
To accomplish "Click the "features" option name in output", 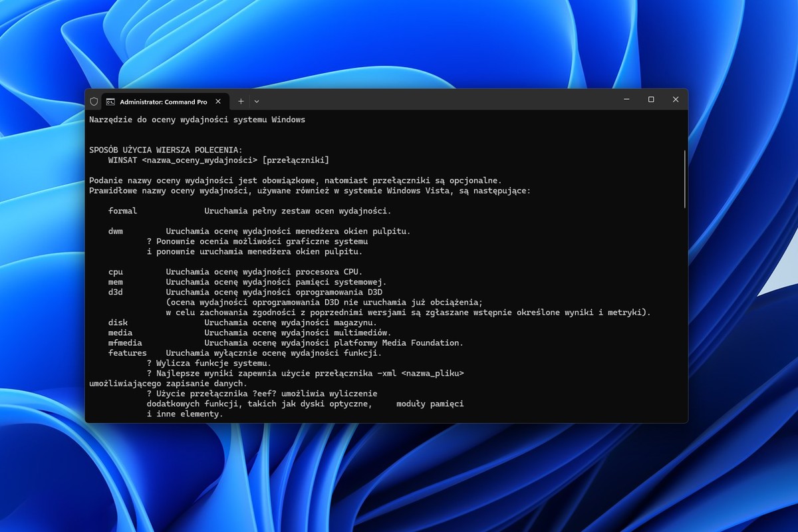I will point(128,353).
